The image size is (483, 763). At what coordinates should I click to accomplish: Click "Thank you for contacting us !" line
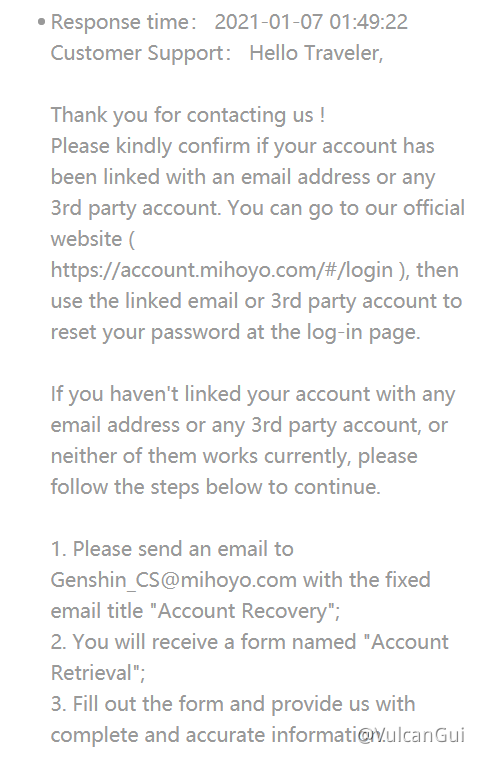click(x=188, y=115)
